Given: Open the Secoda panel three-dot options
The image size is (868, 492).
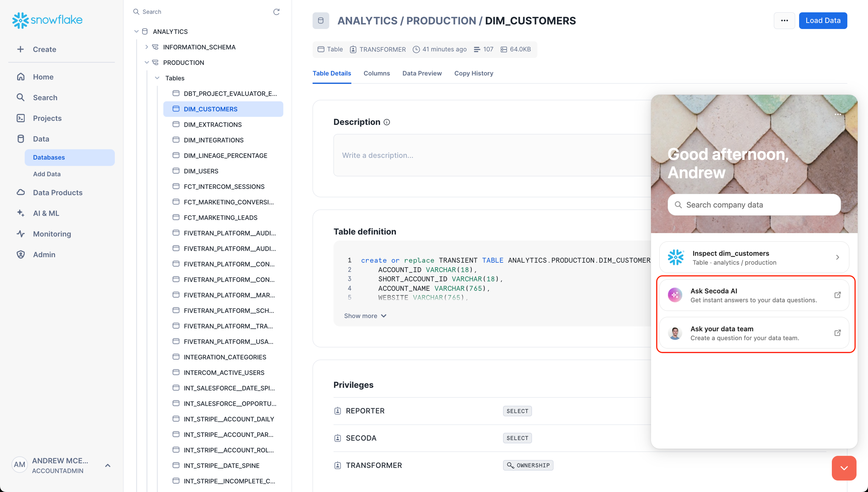Looking at the screenshot, I should pyautogui.click(x=837, y=114).
